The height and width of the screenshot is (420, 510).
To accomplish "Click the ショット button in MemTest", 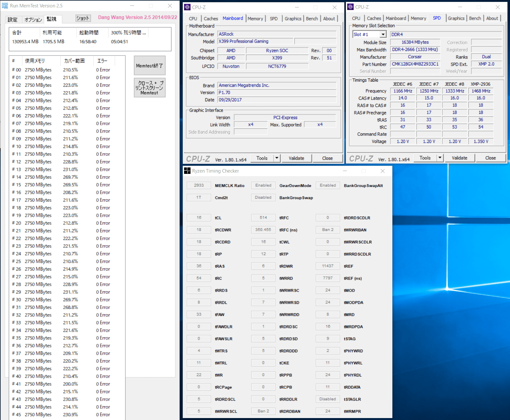I will (83, 18).
